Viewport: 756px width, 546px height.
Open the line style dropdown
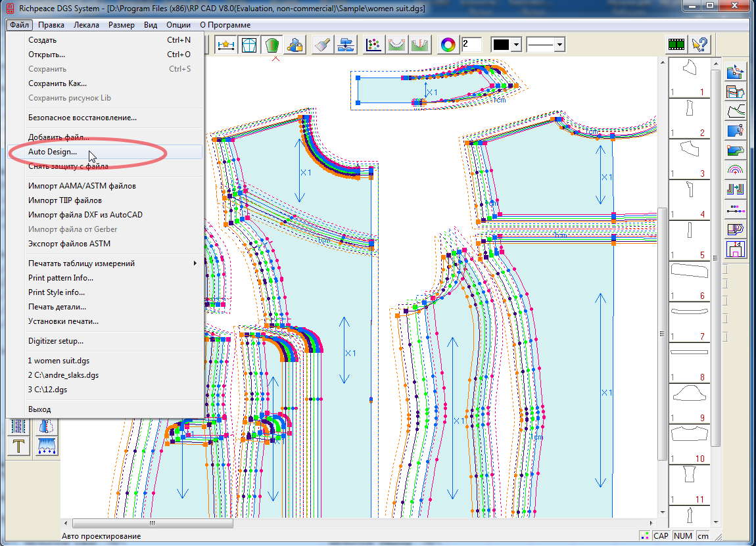point(559,45)
